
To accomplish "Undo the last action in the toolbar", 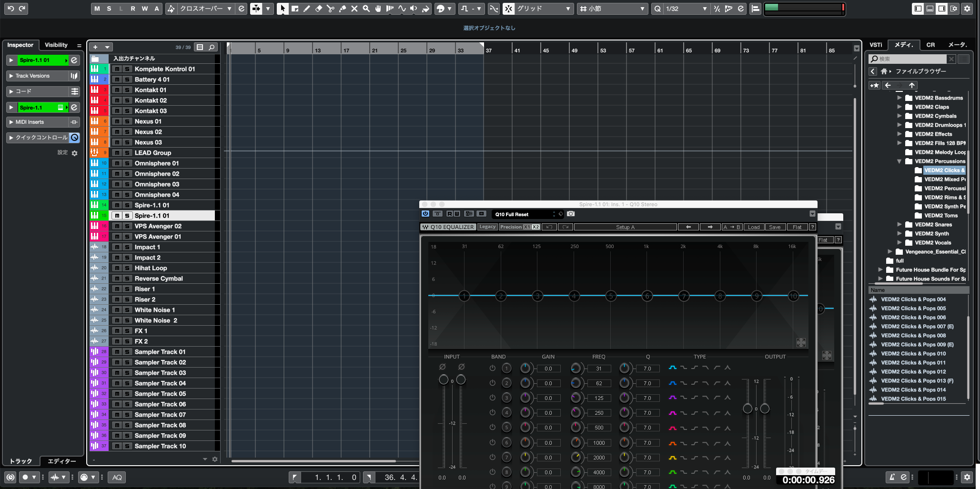I will [x=10, y=9].
